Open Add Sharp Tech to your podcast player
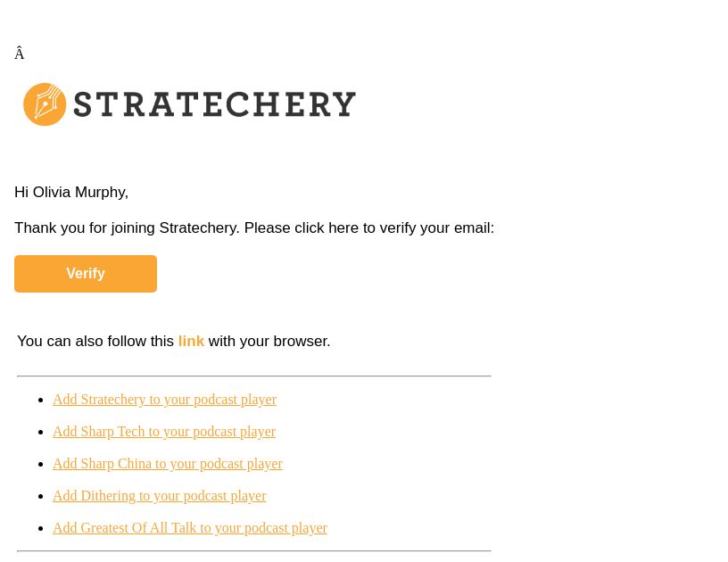The height and width of the screenshot is (562, 728). (x=164, y=432)
